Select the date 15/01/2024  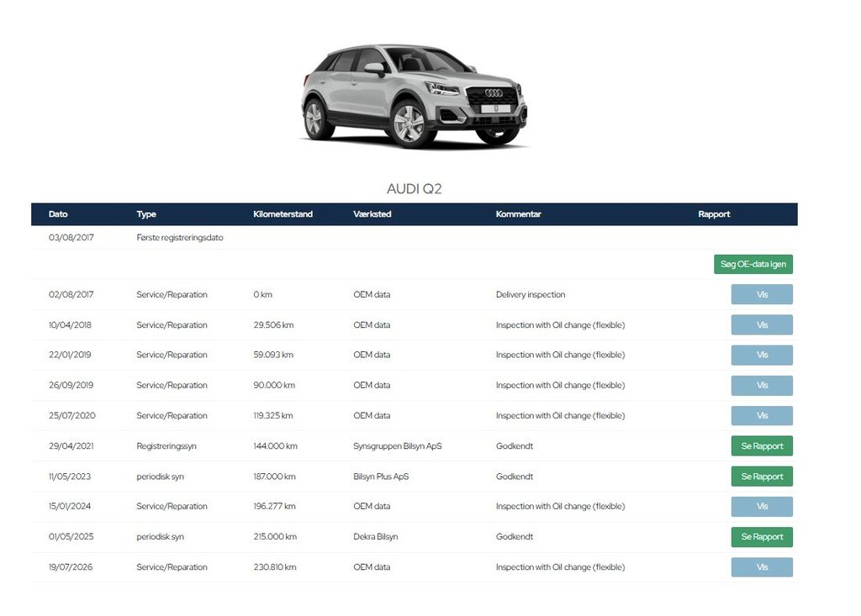pyautogui.click(x=70, y=506)
